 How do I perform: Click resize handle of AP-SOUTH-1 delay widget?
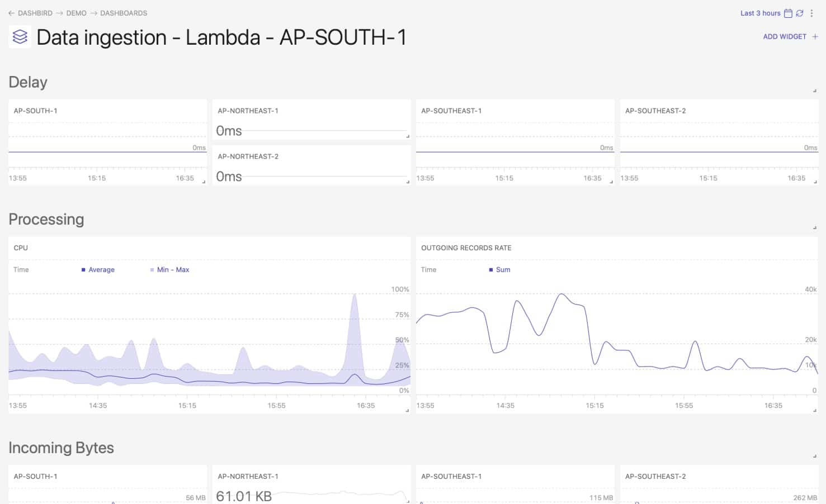204,182
